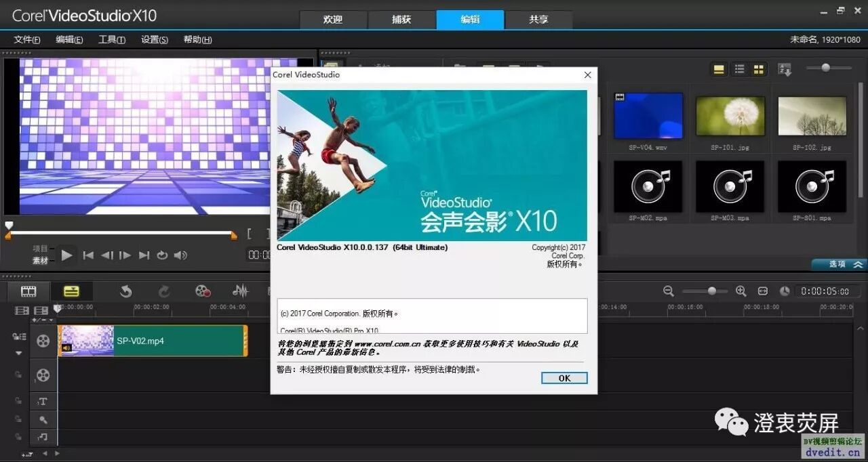Switch library to thumbnail view
The width and height of the screenshot is (868, 462).
click(758, 69)
